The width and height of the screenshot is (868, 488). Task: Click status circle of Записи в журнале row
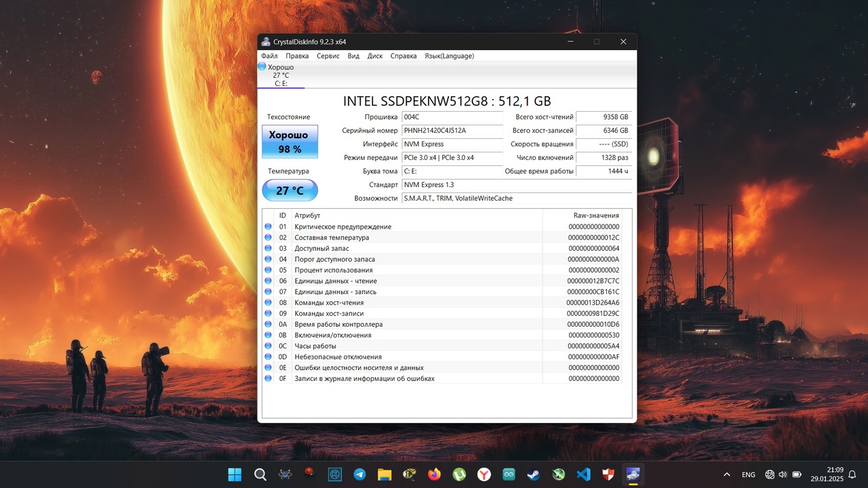(x=268, y=378)
